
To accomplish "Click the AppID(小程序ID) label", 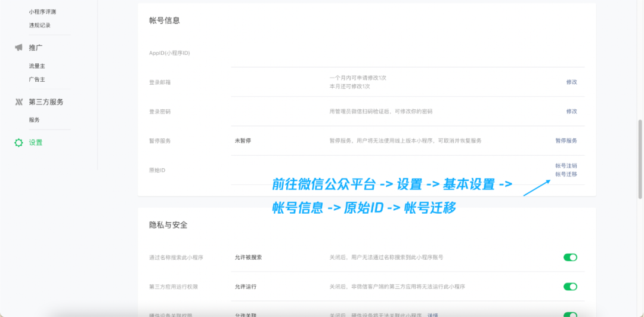I will (x=169, y=53).
